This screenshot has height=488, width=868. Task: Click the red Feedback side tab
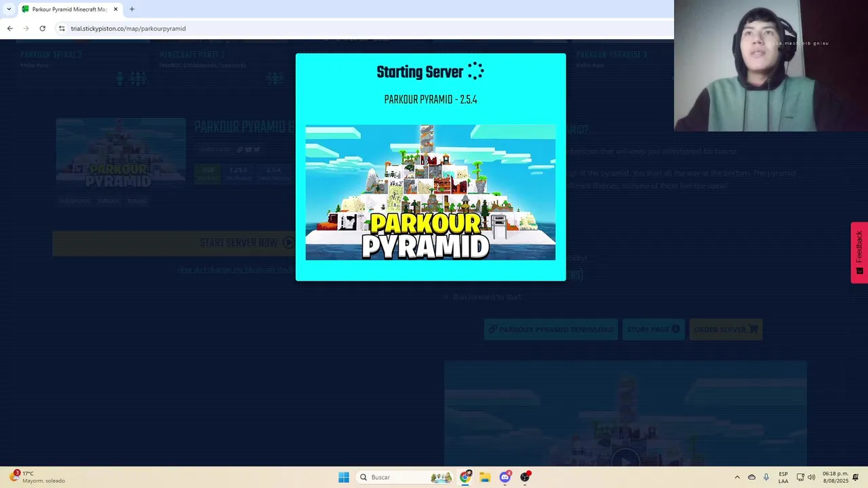click(x=859, y=252)
